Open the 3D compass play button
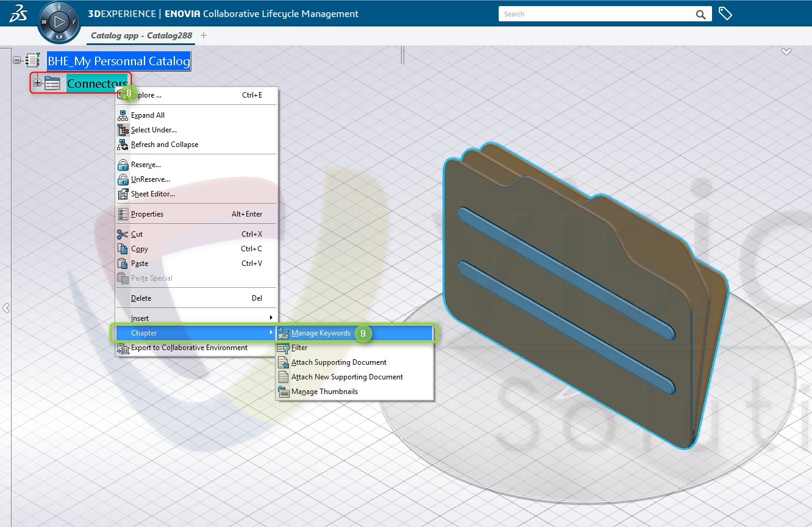 (59, 22)
